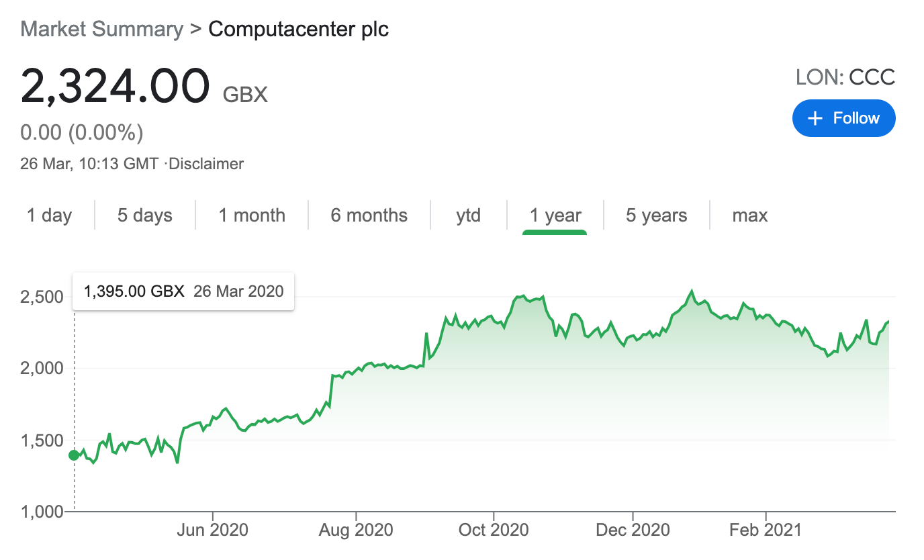The width and height of the screenshot is (924, 560).
Task: Click the Feb 2021 axis label
Action: point(766,530)
